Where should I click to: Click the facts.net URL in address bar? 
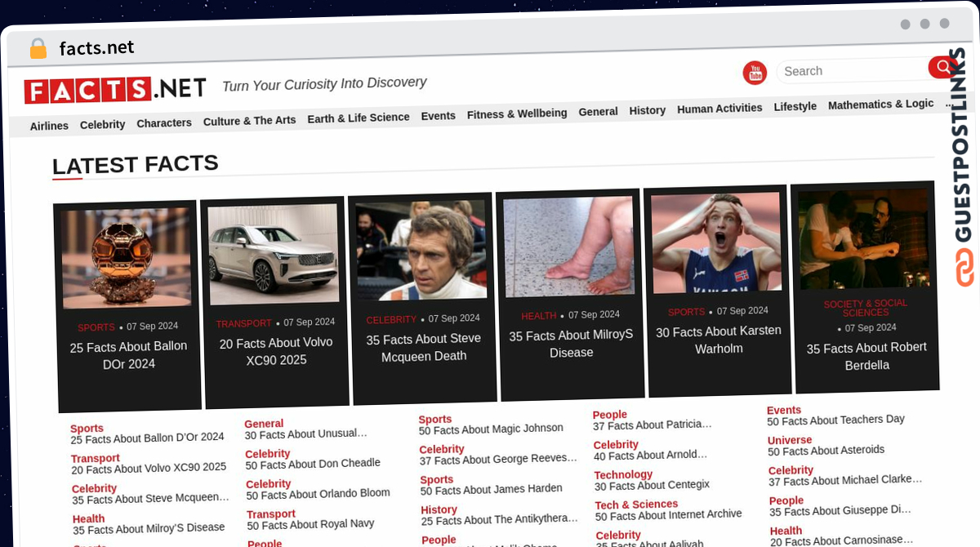96,48
